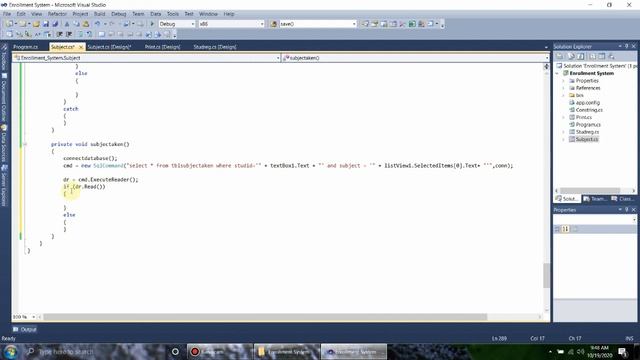Screen dimensions: 640x360
Task: Click the Open File folder icon
Action: (x=36, y=24)
